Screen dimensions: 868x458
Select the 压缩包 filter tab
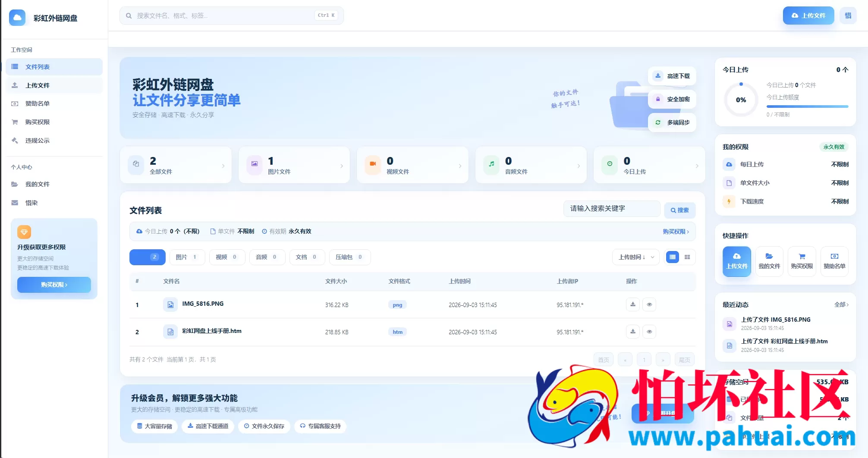[x=349, y=257]
